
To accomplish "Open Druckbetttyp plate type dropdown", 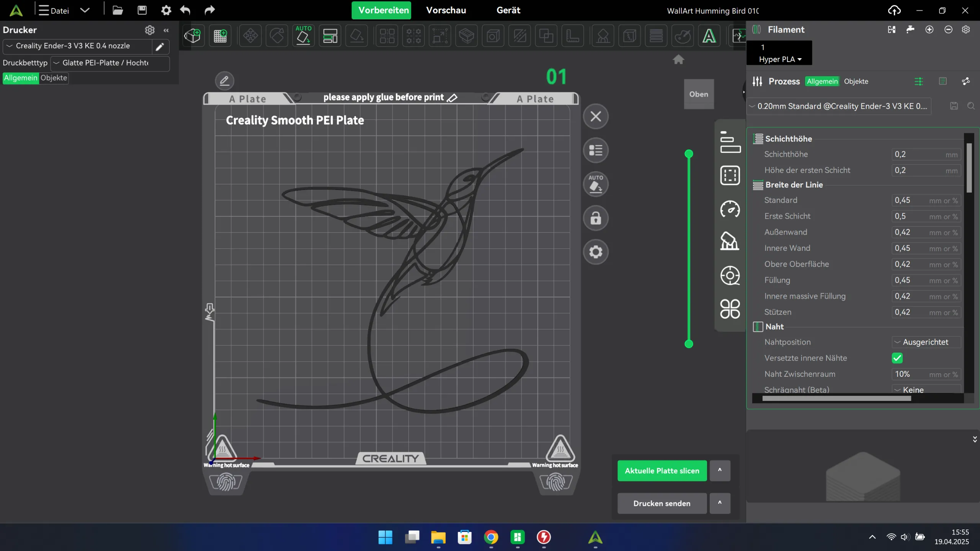I will (x=110, y=63).
